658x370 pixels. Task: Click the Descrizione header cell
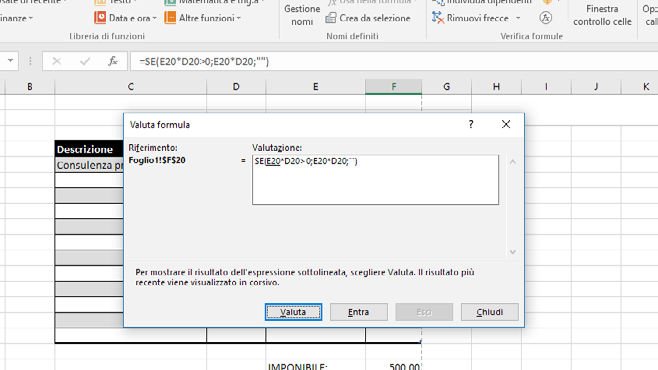[89, 149]
